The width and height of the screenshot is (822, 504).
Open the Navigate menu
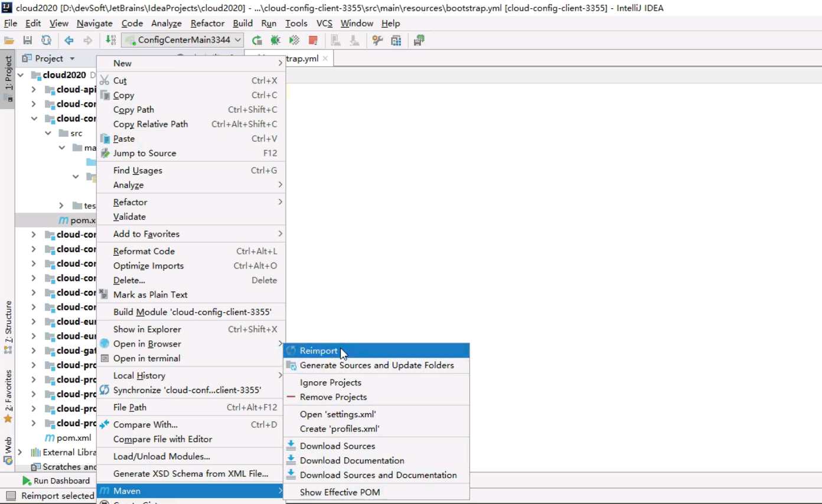(94, 23)
